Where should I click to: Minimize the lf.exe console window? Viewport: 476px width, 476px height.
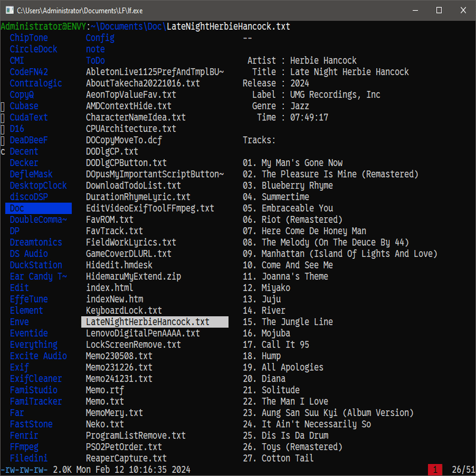point(415,10)
